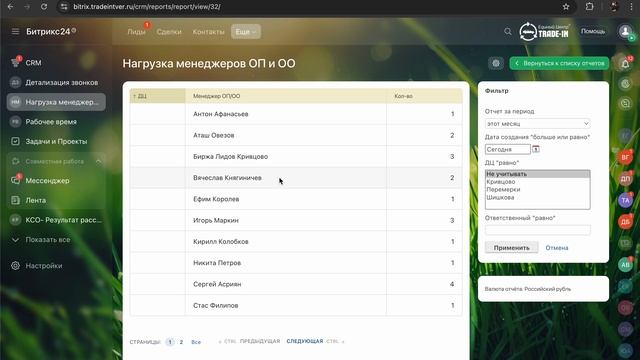Viewport: 640px width, 360px height.
Task: Open Помощь help link
Action: pyautogui.click(x=593, y=31)
